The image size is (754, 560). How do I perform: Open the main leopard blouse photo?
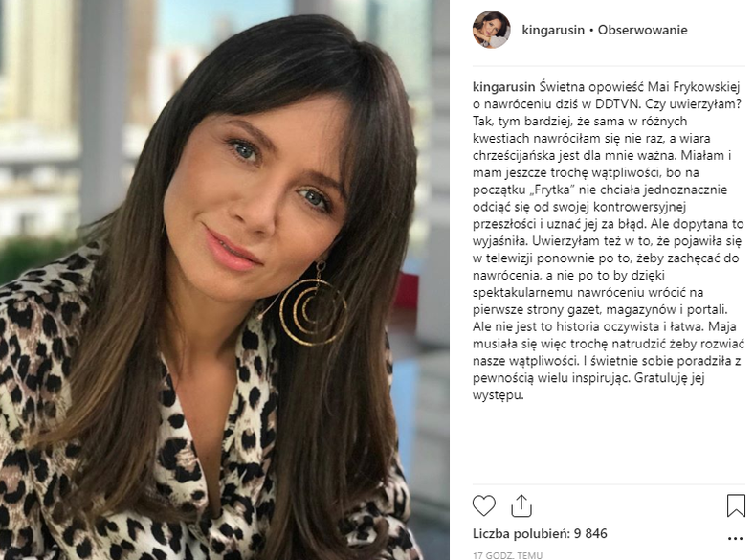(x=225, y=280)
